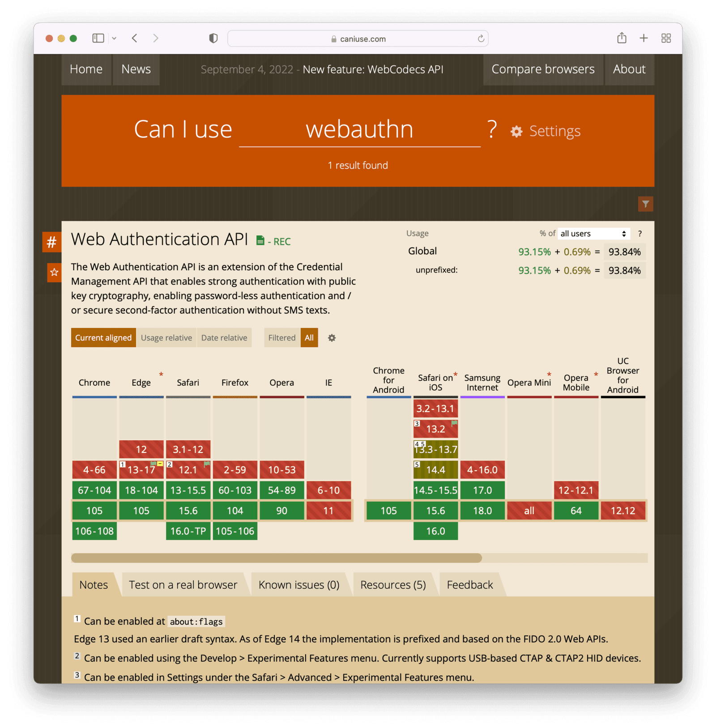Image resolution: width=716 pixels, height=728 pixels.
Task: Switch to the Notes tab
Action: [x=94, y=585]
